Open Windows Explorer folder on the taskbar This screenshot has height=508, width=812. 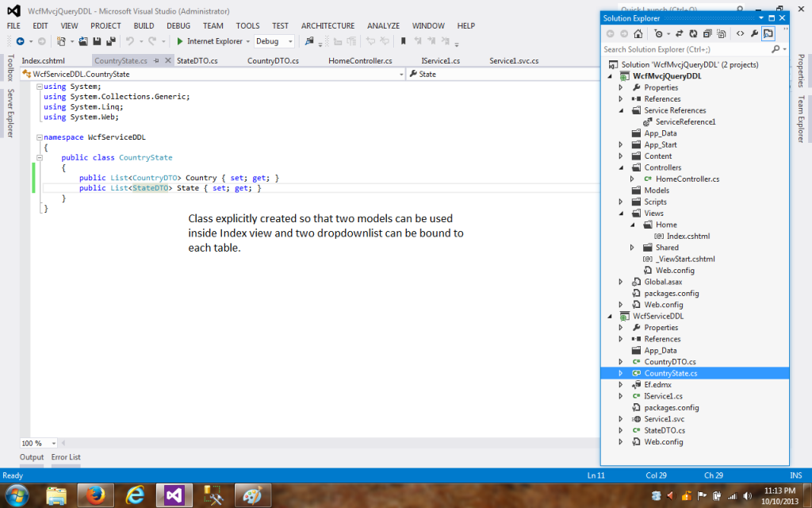coord(56,495)
